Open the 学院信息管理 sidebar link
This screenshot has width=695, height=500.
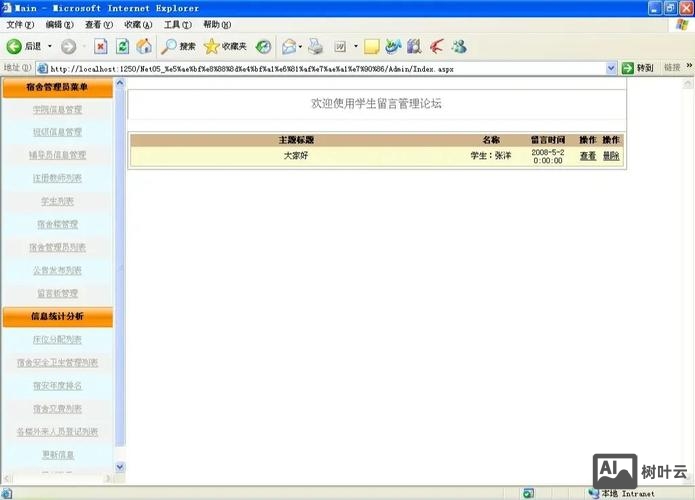(57, 109)
